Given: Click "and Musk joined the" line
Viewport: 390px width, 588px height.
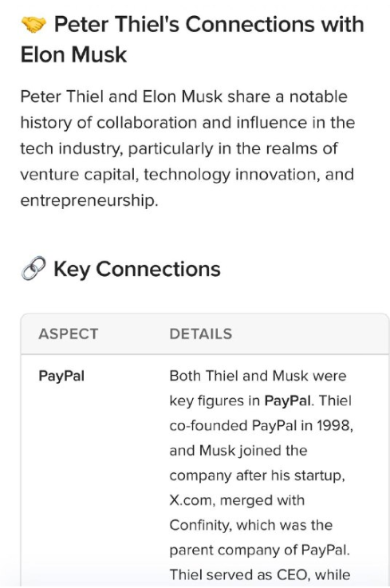Looking at the screenshot, I should pos(238,451).
